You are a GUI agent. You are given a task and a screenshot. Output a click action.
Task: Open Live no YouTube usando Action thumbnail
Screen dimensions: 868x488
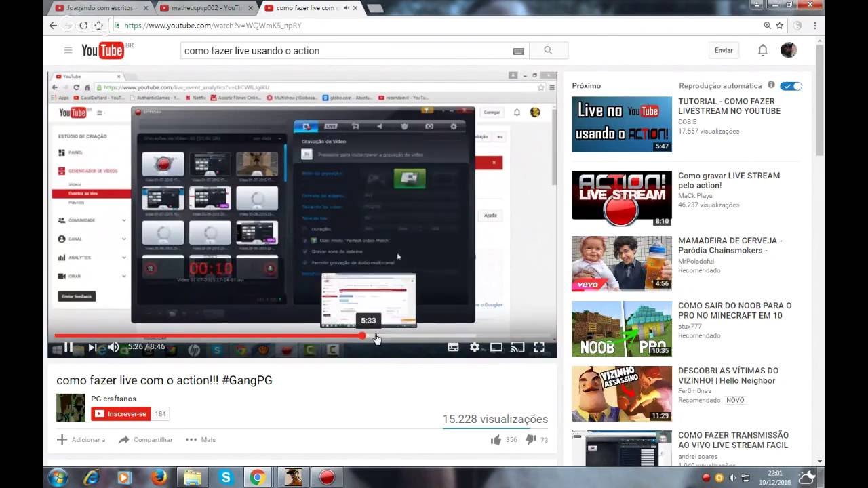[622, 124]
